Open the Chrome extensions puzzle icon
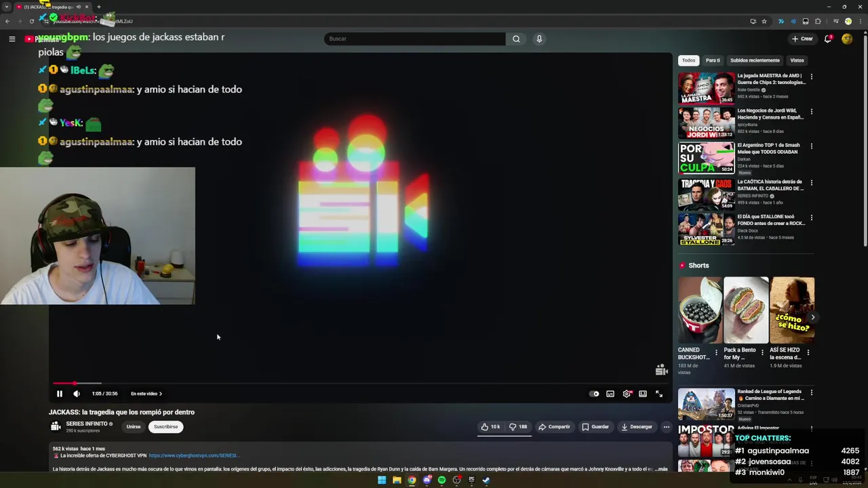Viewport: 868px width, 488px height. (818, 21)
